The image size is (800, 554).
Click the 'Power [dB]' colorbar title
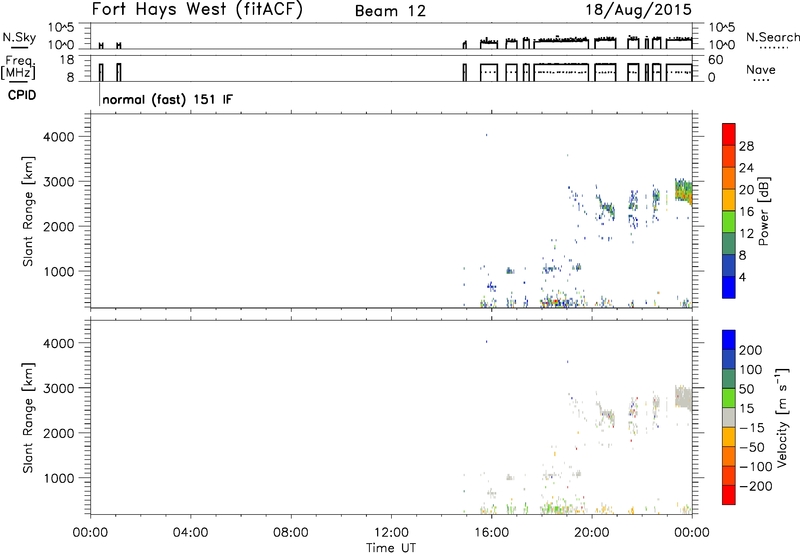(x=763, y=211)
